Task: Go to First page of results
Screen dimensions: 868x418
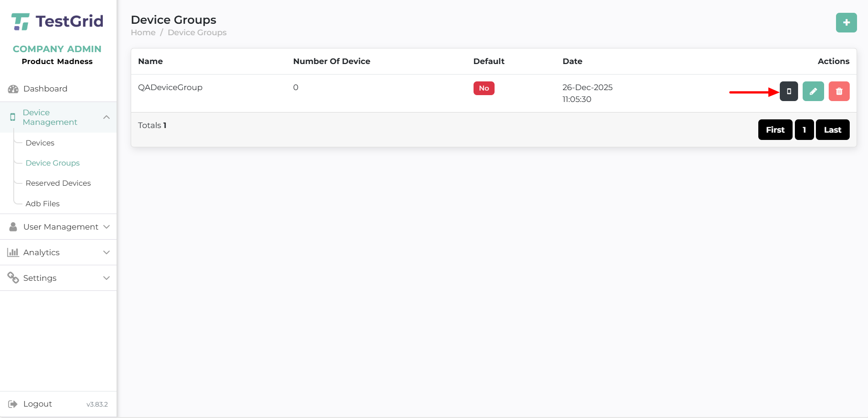Action: (x=775, y=130)
